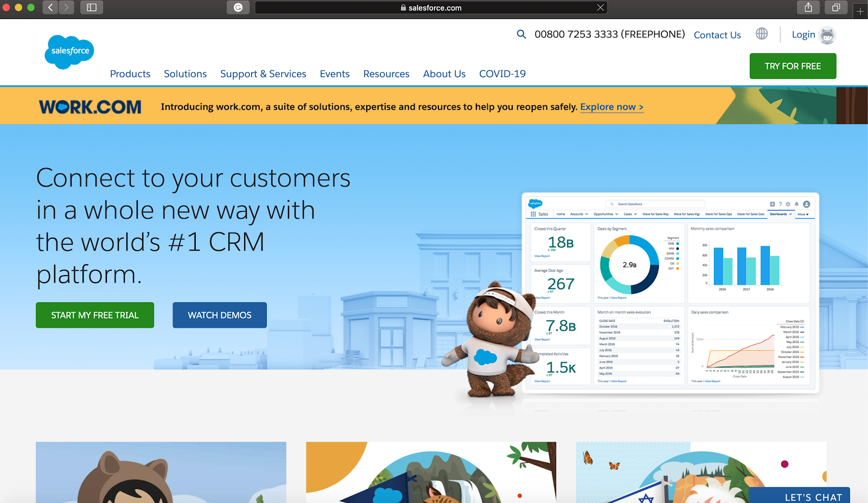
Task: Show all tabs overview
Action: coord(836,8)
